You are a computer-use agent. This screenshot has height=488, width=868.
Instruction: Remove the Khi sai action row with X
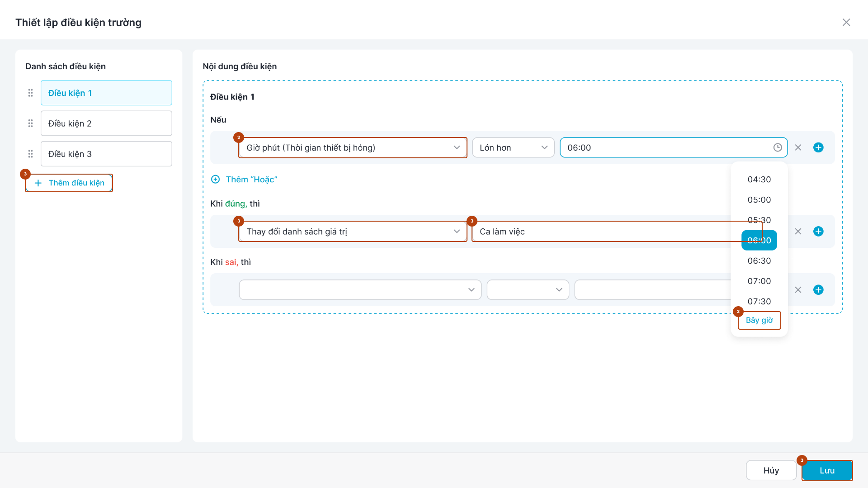[x=798, y=290]
